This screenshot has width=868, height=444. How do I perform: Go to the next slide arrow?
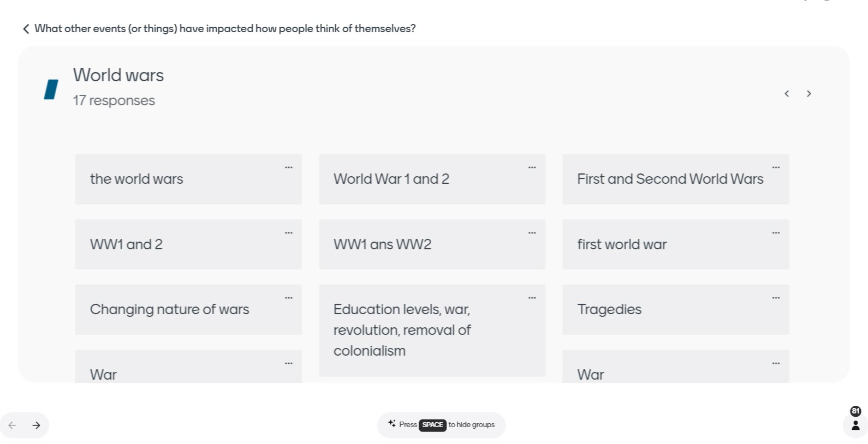point(37,425)
